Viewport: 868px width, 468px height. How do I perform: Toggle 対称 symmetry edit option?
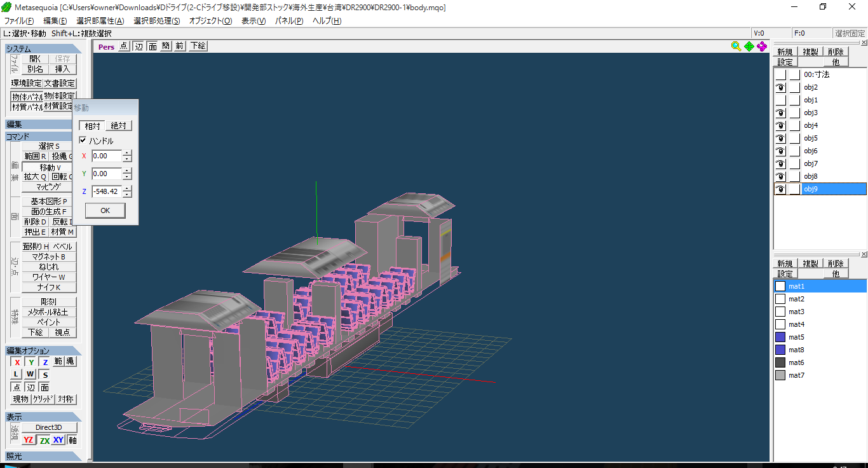65,399
